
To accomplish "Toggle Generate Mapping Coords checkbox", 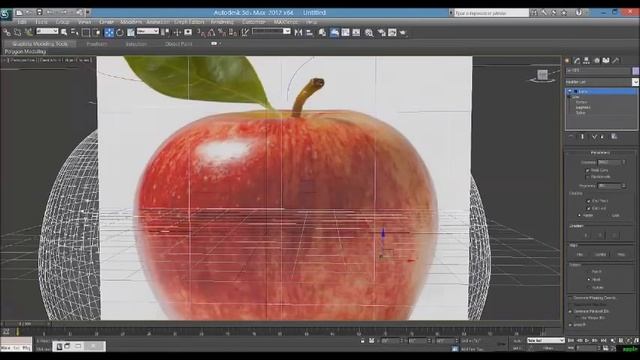I will (570, 298).
